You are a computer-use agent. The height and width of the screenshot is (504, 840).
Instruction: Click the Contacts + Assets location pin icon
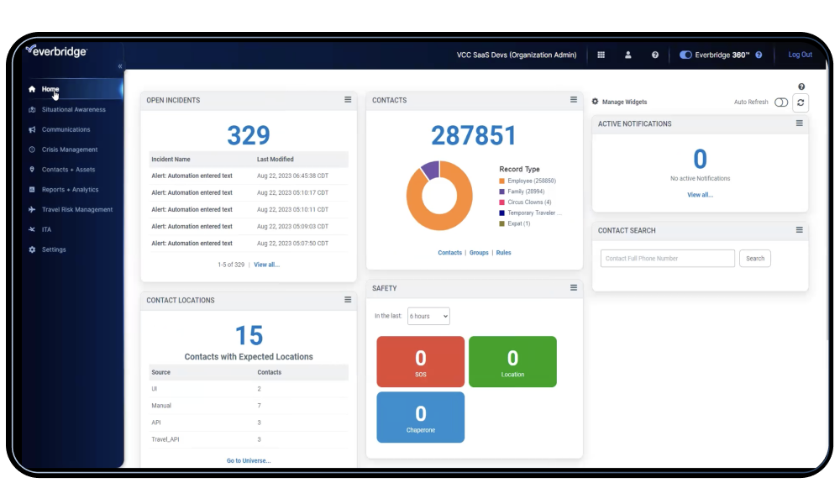pos(33,169)
